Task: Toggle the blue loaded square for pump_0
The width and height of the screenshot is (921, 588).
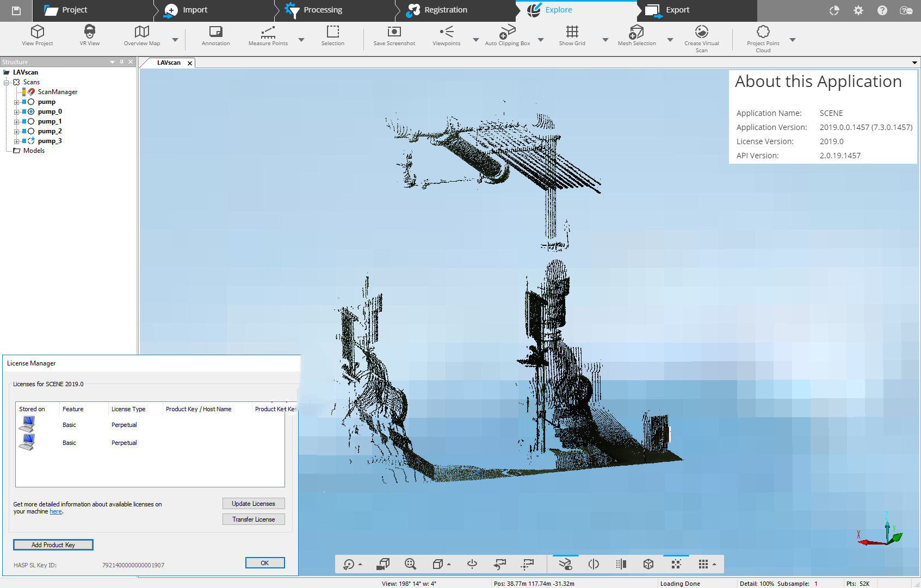Action: coord(24,112)
